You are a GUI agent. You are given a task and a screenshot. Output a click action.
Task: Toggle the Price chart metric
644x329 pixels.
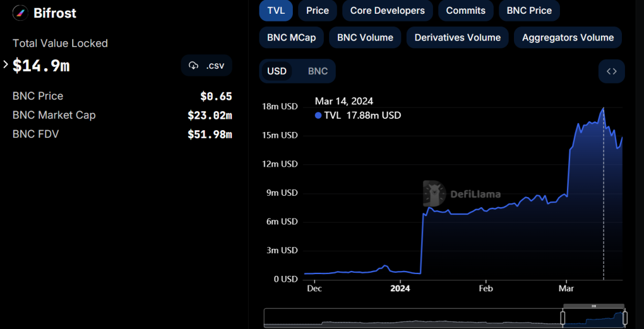(x=317, y=11)
